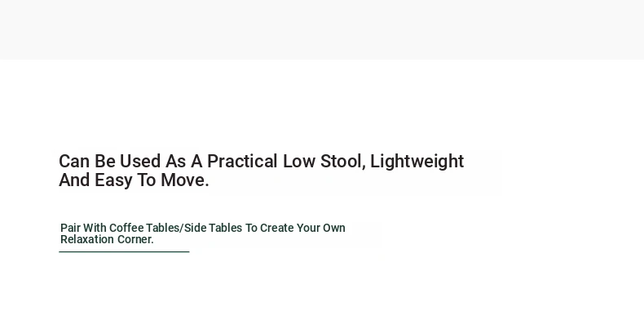Click the green underline beneath Relaxation Corner

(x=124, y=251)
